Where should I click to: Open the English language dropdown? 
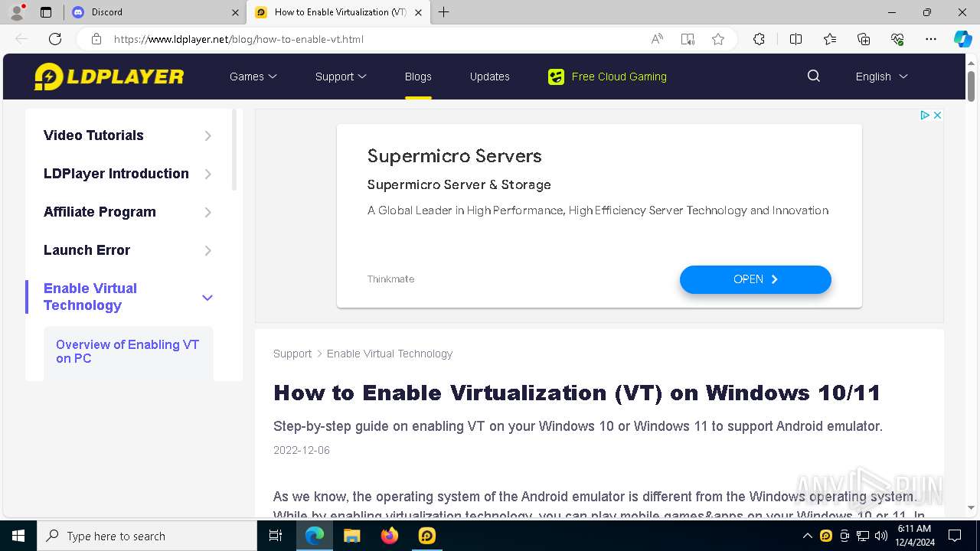click(x=881, y=77)
